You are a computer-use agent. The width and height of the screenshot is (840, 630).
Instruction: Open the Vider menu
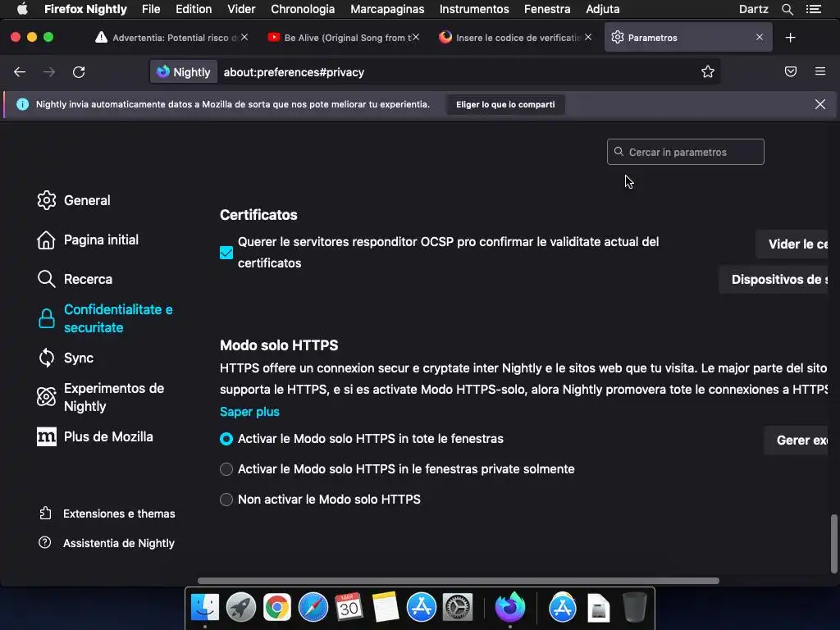(x=241, y=9)
